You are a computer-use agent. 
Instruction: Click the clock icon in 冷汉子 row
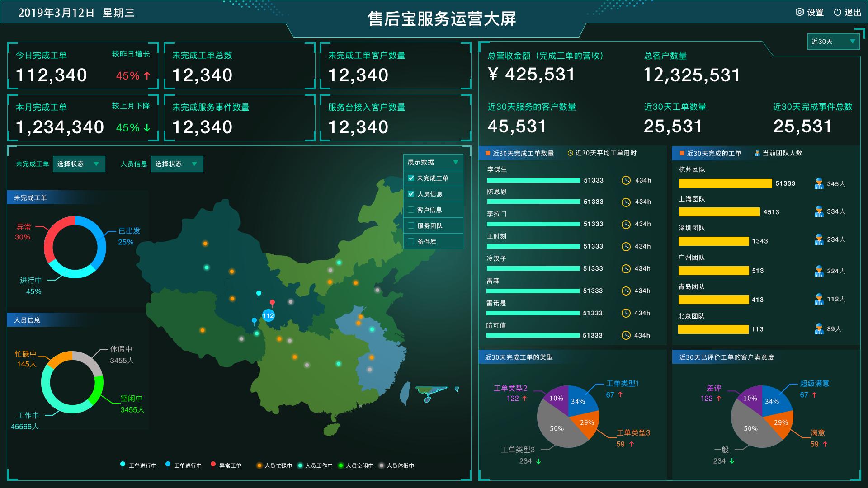click(626, 269)
